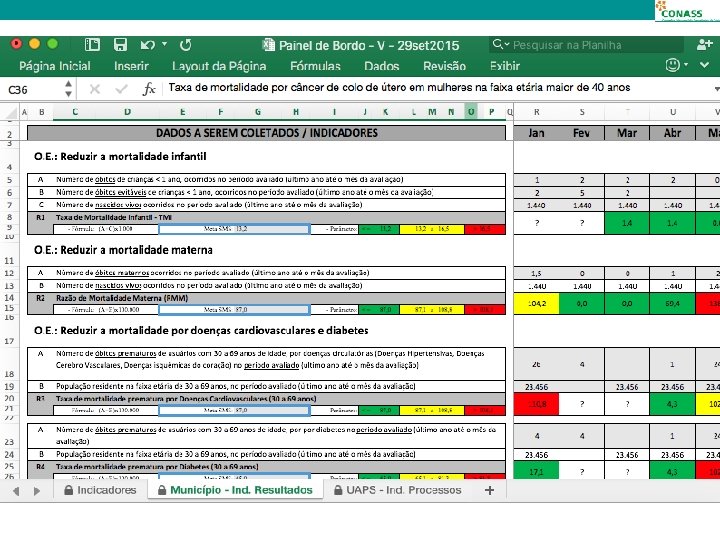This screenshot has height=540, width=720.
Task: Click green parameter cell in TMI row
Action: pyautogui.click(x=379, y=229)
